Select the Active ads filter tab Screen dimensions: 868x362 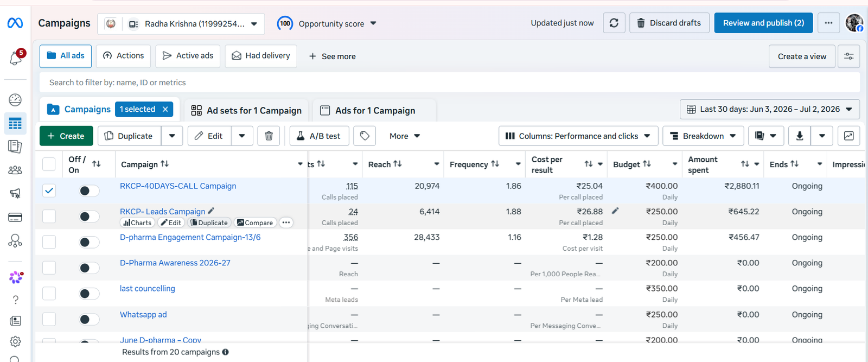tap(188, 56)
